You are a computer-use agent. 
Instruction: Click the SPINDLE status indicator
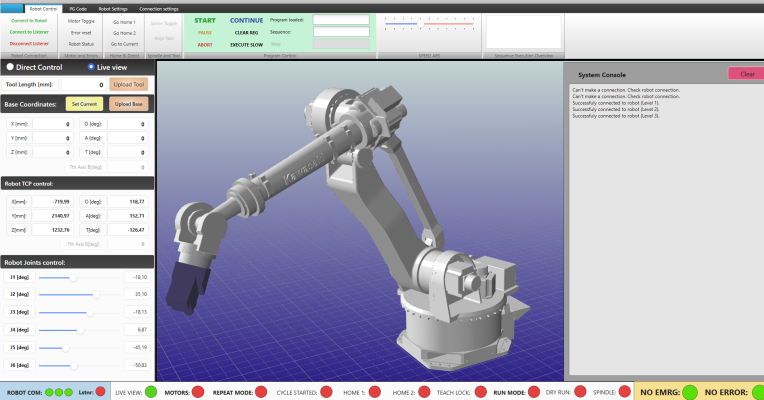coord(624,392)
